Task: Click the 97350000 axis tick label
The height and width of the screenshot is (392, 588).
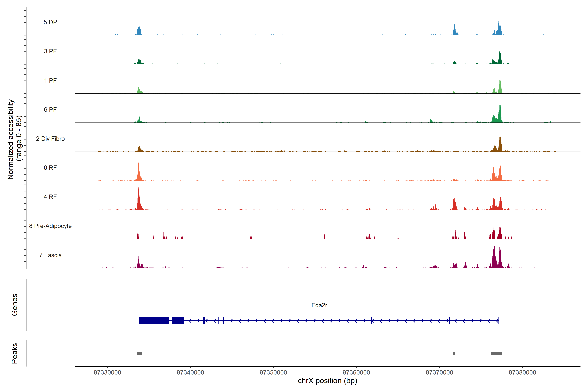Action: click(x=273, y=373)
